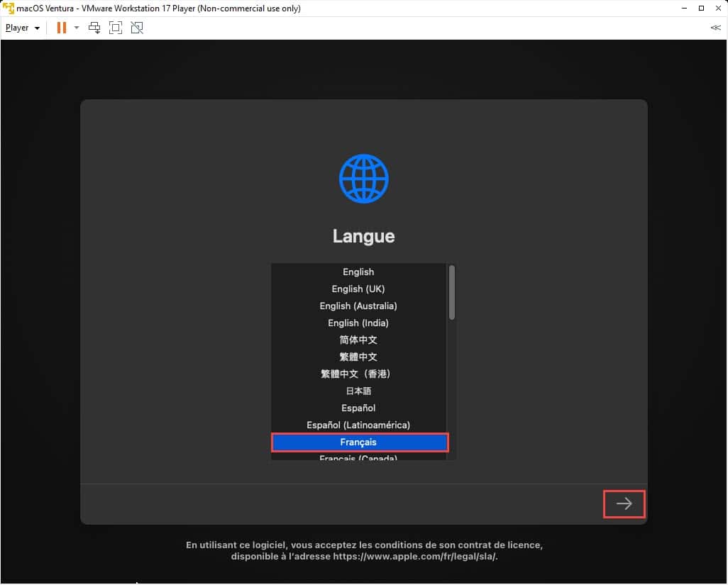
Task: Select Français language
Action: tap(360, 442)
